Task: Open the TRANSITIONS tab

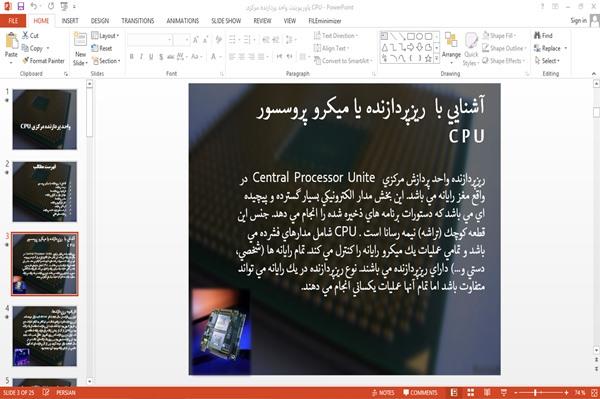Action: (x=138, y=21)
